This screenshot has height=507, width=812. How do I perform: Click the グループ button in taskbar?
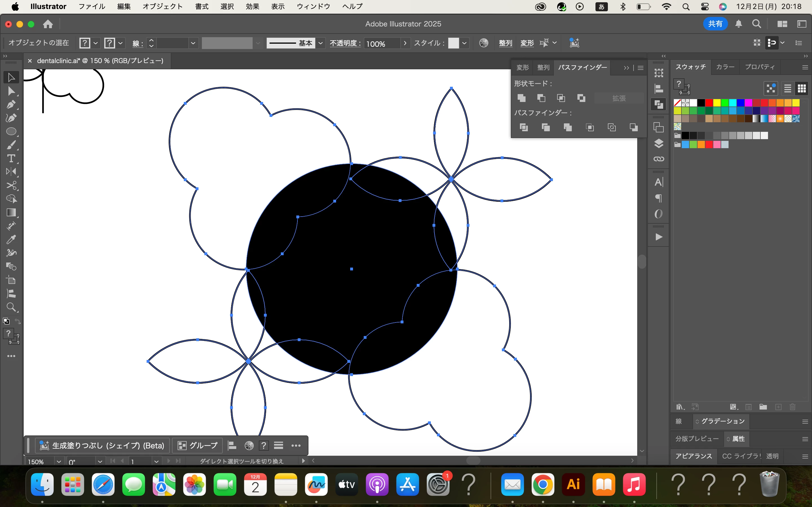pos(198,445)
